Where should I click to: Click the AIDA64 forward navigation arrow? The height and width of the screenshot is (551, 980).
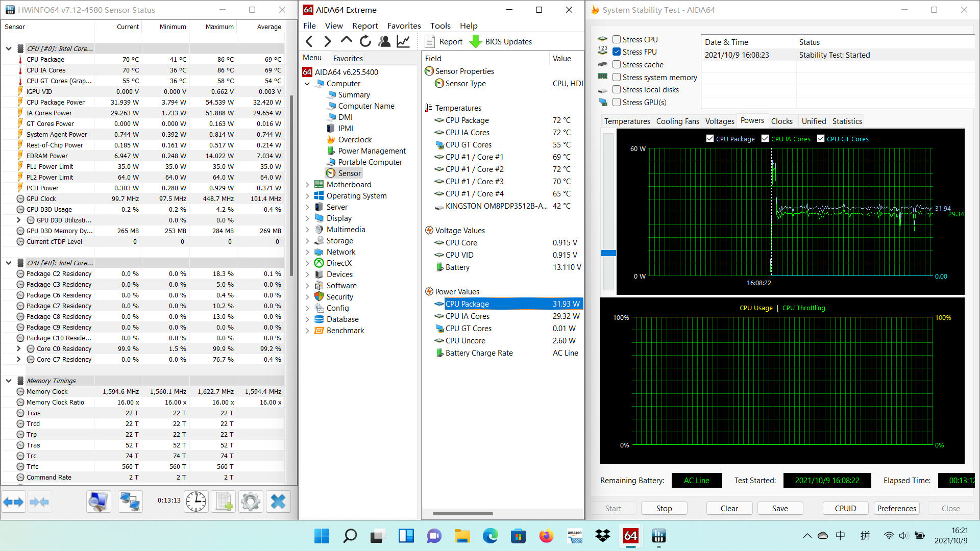point(328,41)
